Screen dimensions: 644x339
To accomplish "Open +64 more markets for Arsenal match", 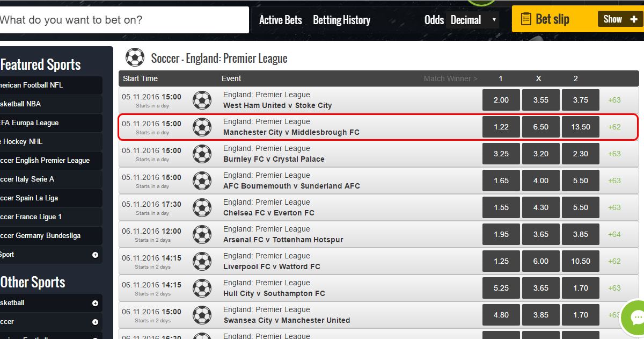I will pos(614,234).
